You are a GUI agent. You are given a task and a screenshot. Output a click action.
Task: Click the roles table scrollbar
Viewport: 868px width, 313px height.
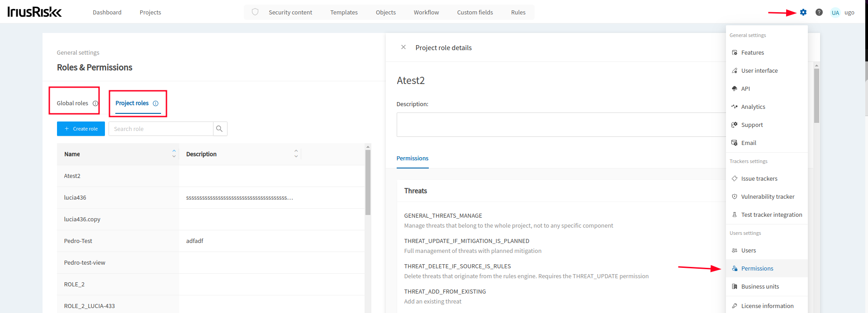[x=368, y=182]
